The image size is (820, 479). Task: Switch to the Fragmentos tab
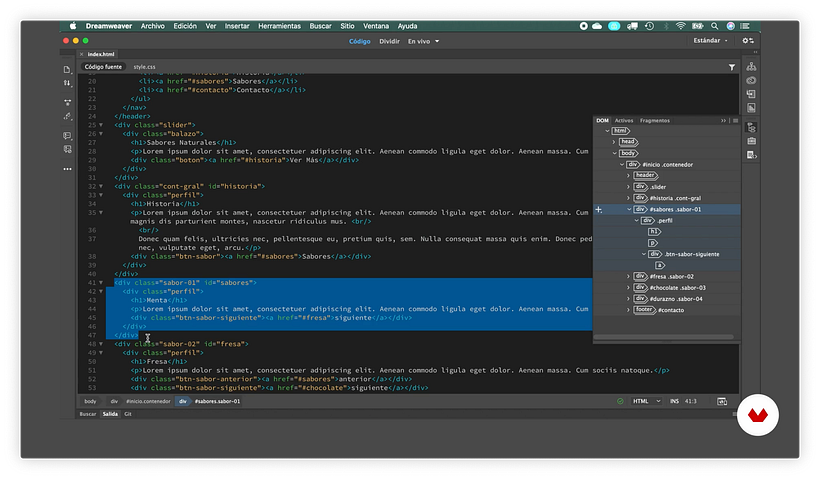coord(655,120)
